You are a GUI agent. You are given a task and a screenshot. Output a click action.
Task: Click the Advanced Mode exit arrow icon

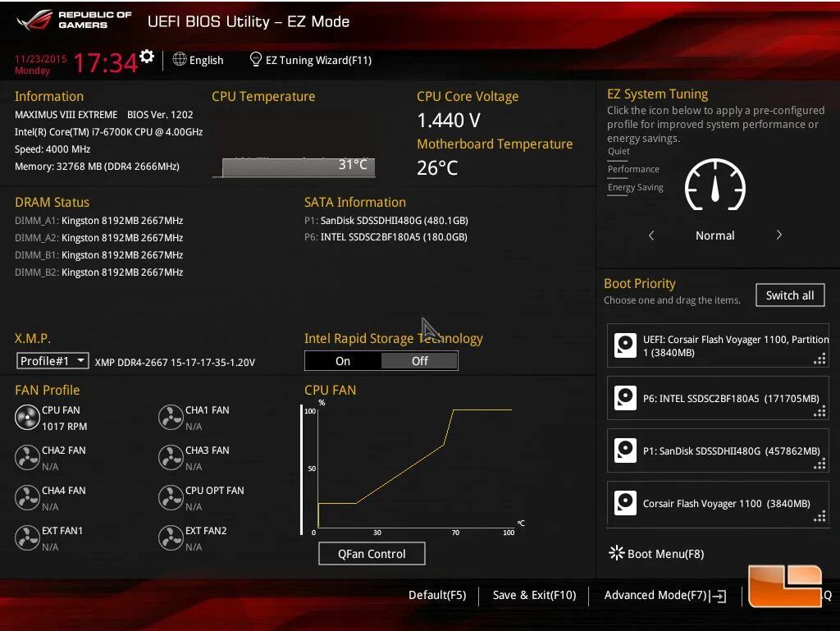coord(719,596)
